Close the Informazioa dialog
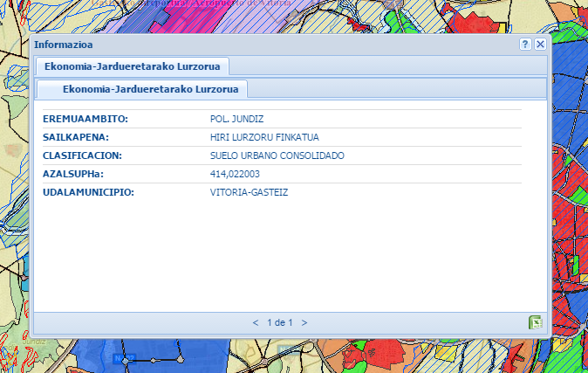The width and height of the screenshot is (588, 373). tap(540, 45)
